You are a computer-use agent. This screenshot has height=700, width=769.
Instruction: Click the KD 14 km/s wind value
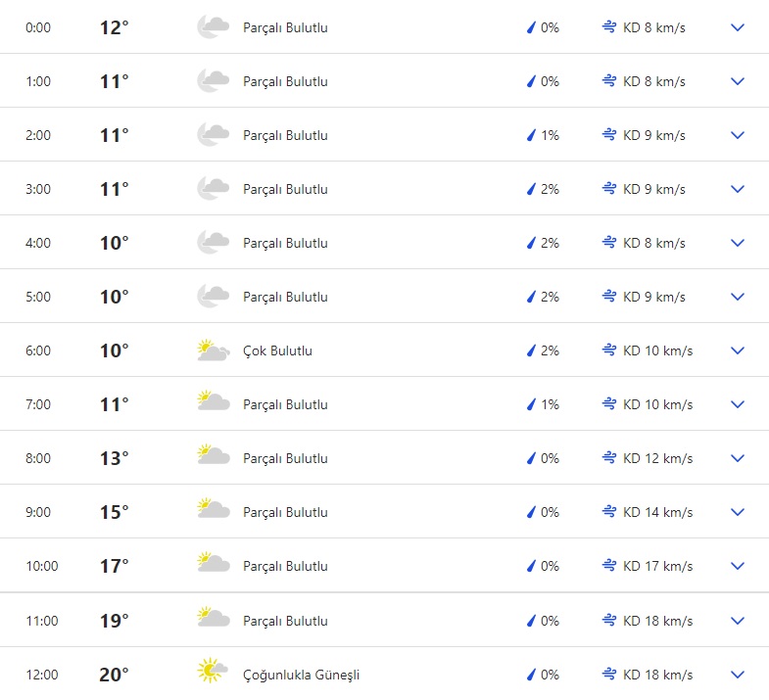tap(657, 512)
